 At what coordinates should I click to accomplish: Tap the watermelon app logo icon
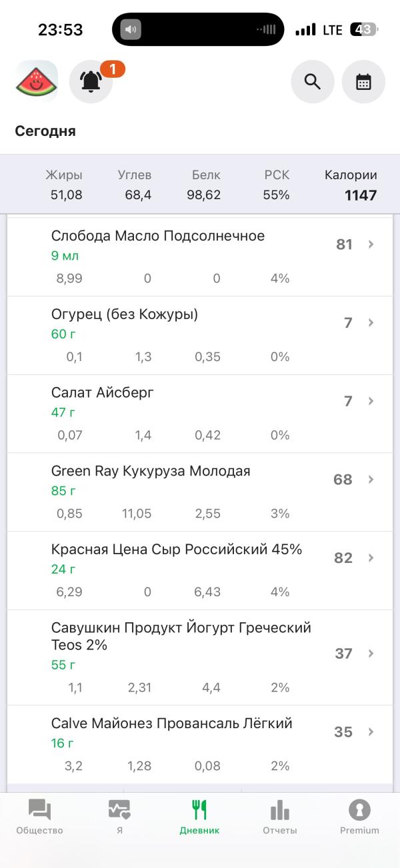[37, 82]
